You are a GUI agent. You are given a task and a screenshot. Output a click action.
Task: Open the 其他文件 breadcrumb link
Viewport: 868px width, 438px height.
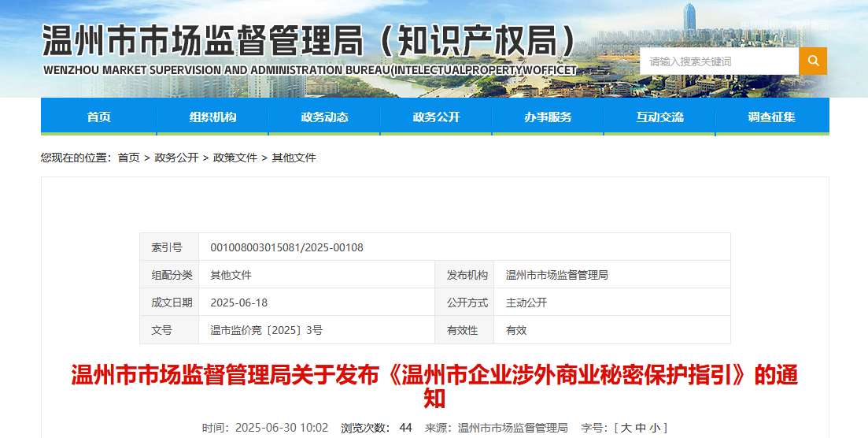point(294,158)
